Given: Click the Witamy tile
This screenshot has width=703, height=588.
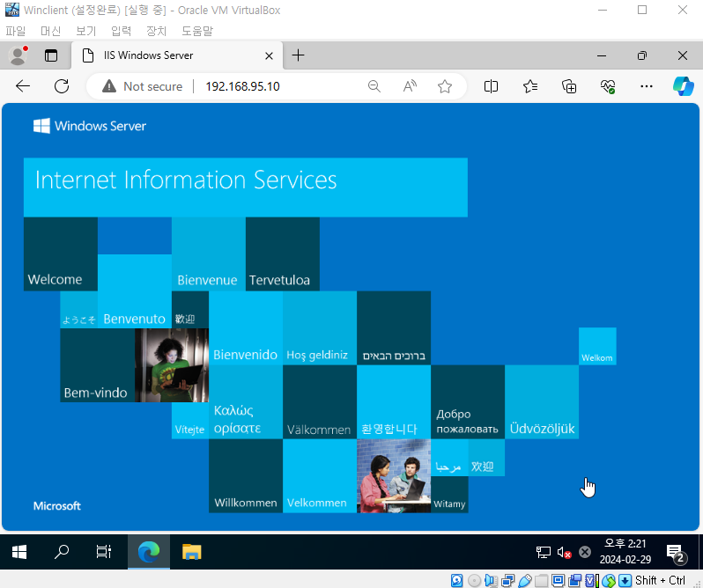Looking at the screenshot, I should pyautogui.click(x=449, y=495).
